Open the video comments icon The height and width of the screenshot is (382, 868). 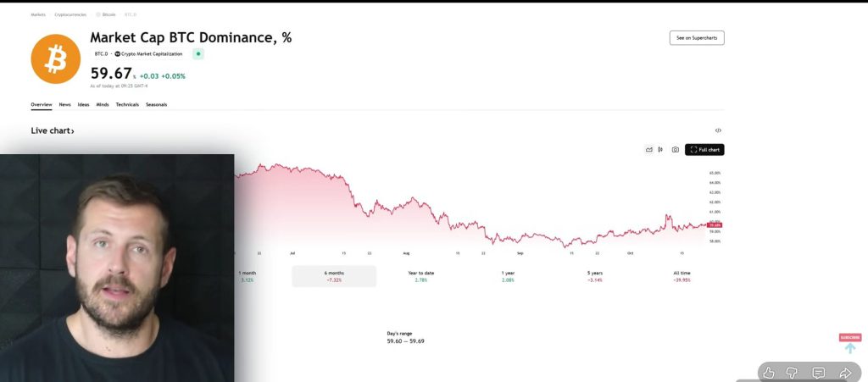(x=819, y=373)
